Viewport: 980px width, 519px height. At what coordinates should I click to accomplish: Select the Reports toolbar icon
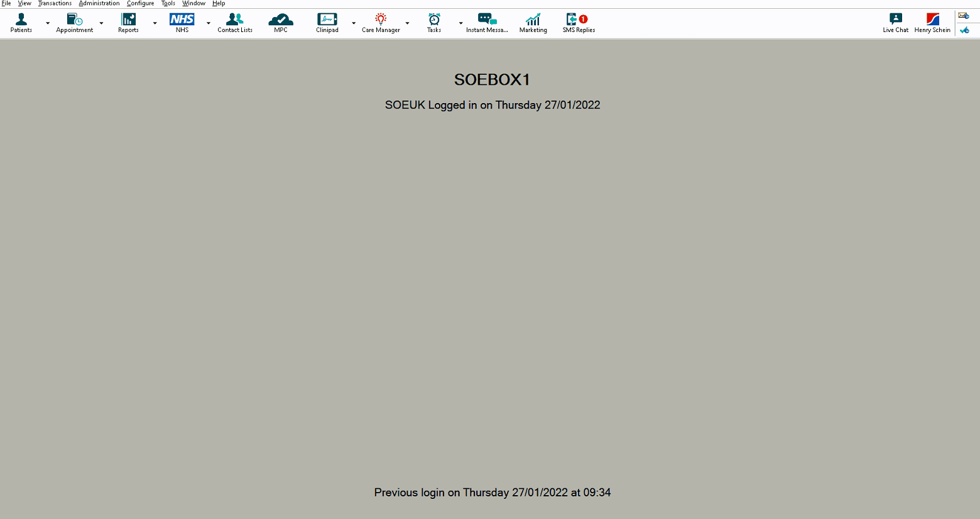point(128,21)
